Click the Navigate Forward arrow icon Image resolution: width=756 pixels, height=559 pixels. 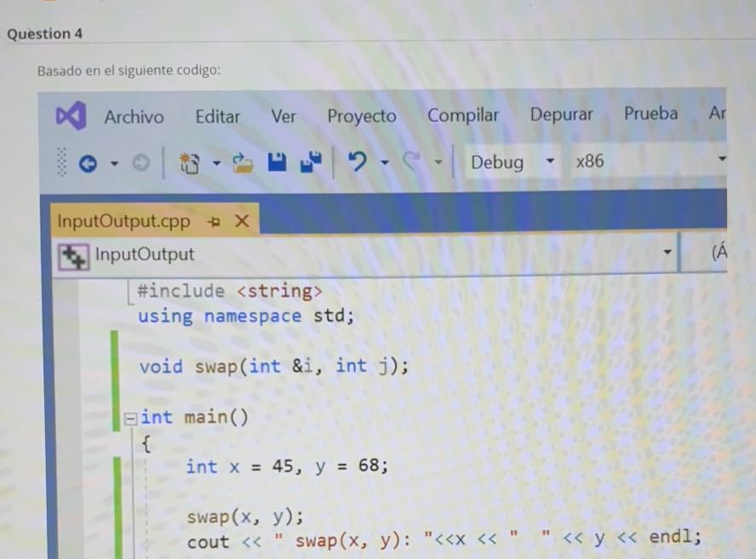(140, 162)
